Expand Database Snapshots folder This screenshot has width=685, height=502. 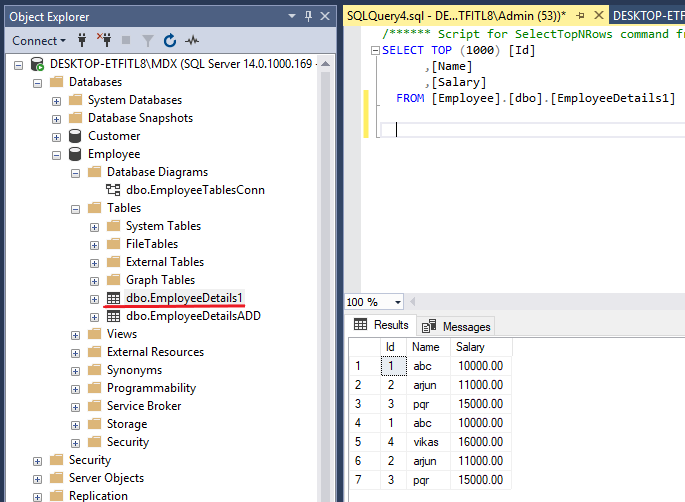[56, 119]
